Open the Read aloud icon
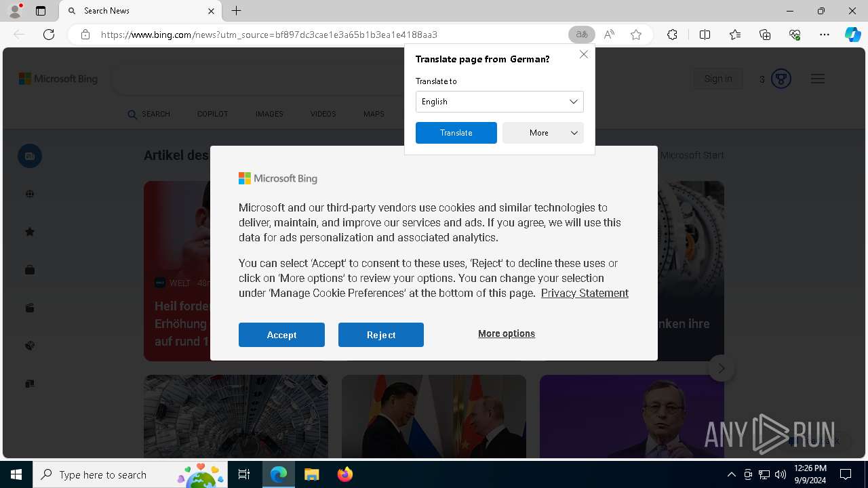The height and width of the screenshot is (488, 868). [609, 35]
